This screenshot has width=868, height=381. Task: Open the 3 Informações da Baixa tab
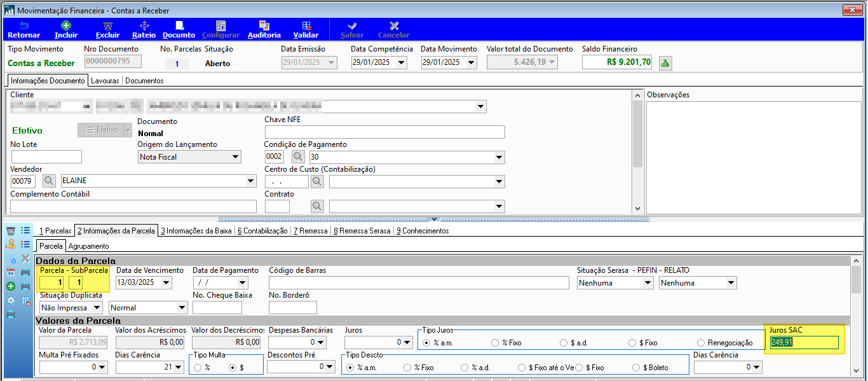pos(196,231)
